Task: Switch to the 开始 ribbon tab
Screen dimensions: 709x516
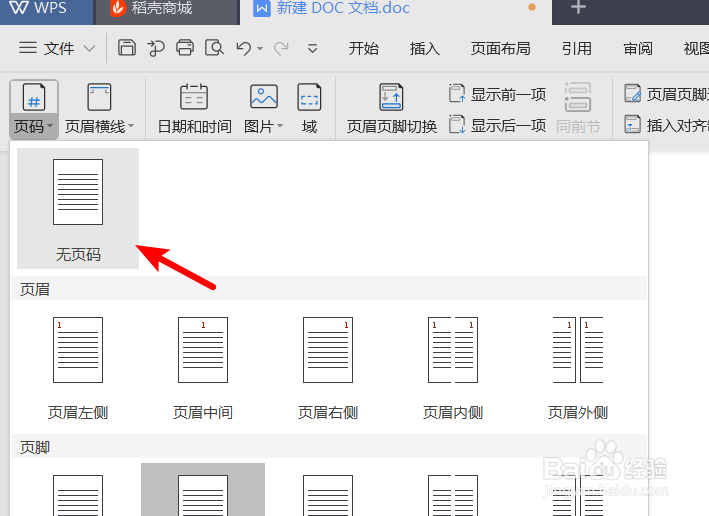Action: pyautogui.click(x=364, y=48)
